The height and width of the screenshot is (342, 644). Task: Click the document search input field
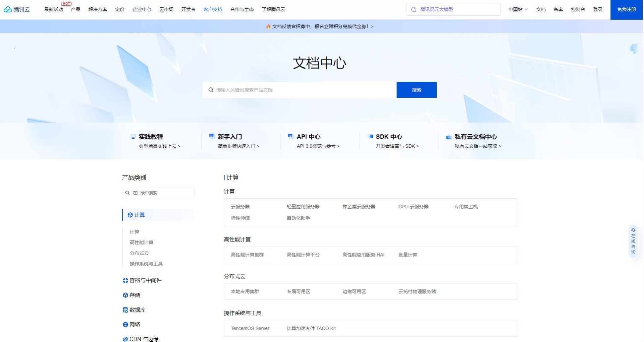click(299, 90)
